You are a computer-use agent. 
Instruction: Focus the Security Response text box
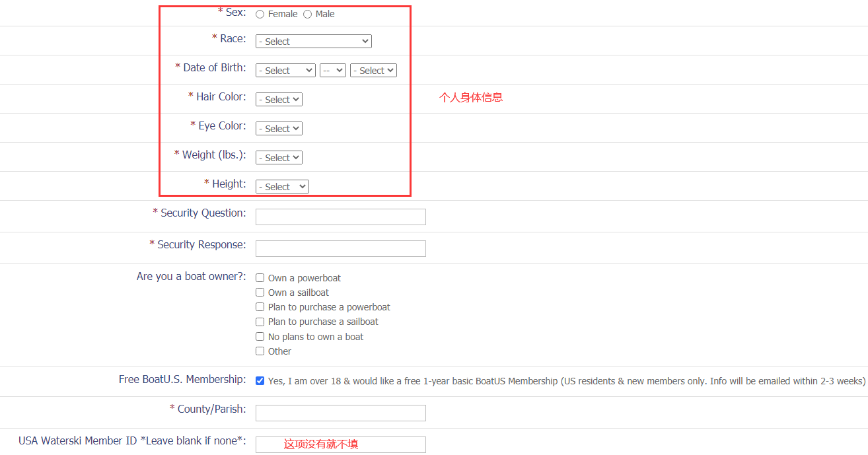(x=341, y=248)
